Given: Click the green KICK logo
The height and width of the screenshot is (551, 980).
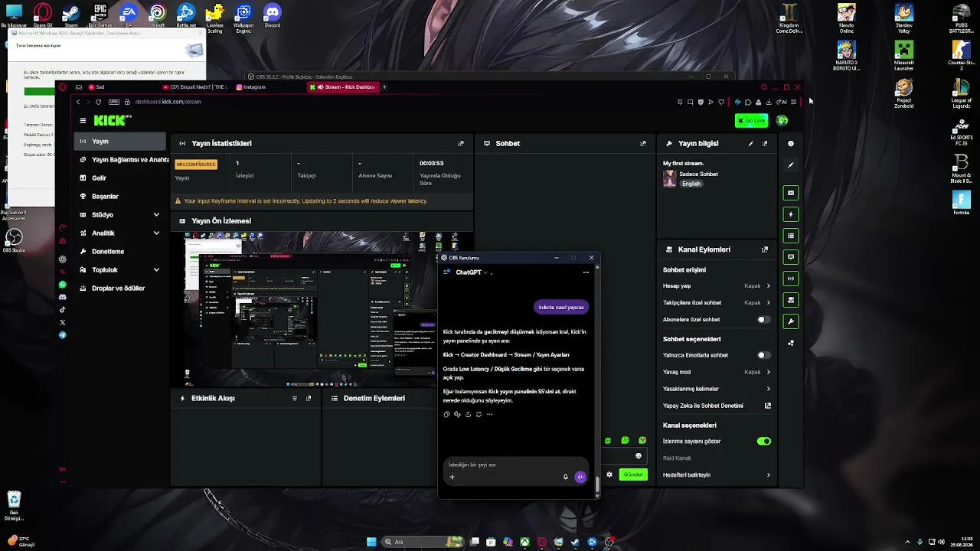Looking at the screenshot, I should click(x=112, y=120).
